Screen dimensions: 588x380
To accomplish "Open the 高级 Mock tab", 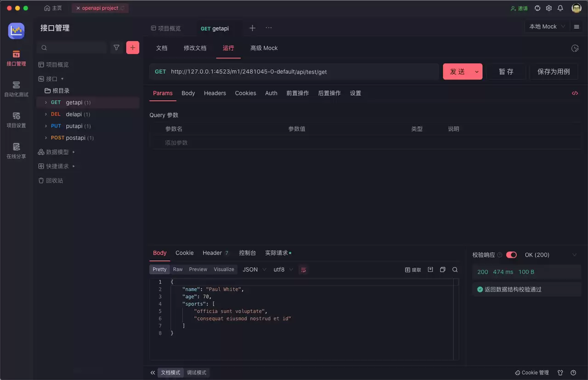I will tap(264, 48).
